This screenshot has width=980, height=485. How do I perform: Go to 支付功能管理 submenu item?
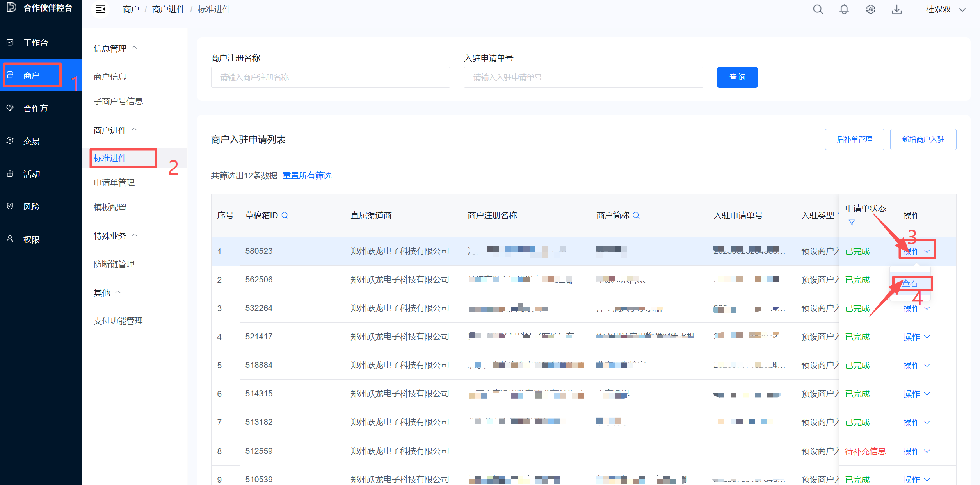(118, 321)
